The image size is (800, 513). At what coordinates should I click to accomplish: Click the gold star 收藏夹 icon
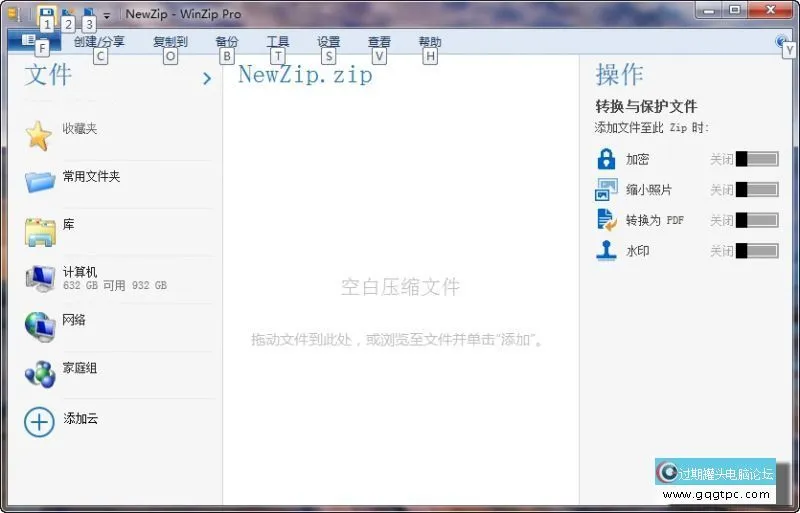39,135
